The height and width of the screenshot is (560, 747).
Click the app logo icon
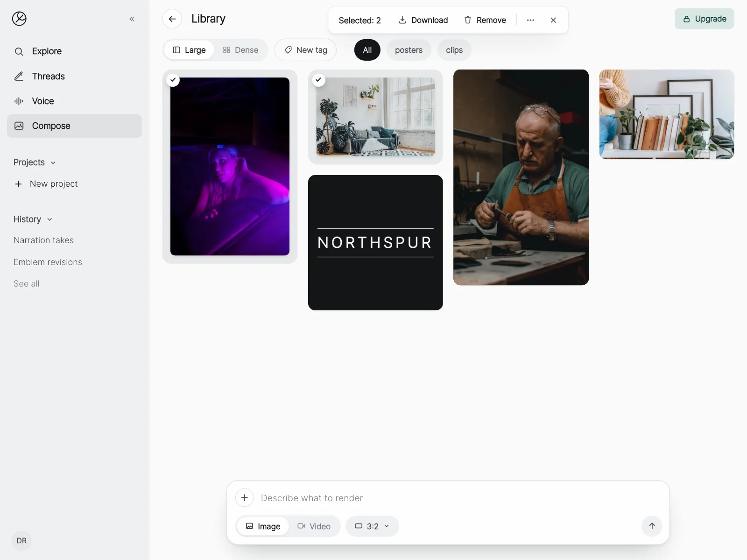click(19, 19)
